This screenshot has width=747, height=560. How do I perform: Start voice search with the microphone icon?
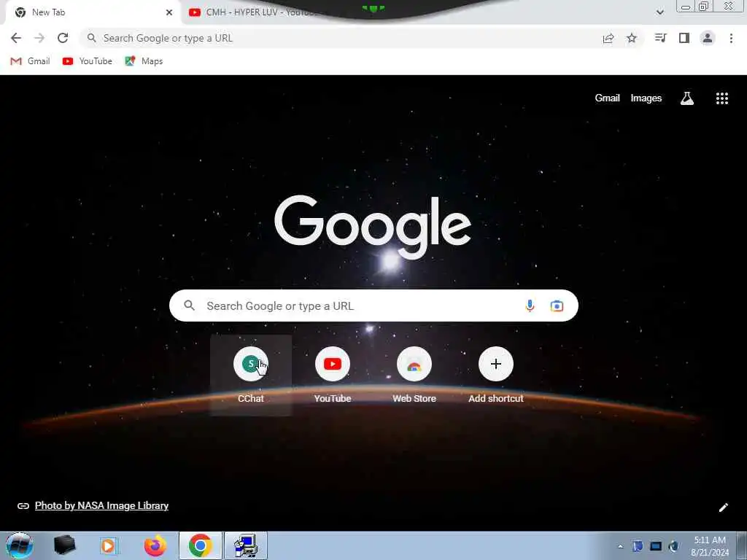click(x=530, y=306)
